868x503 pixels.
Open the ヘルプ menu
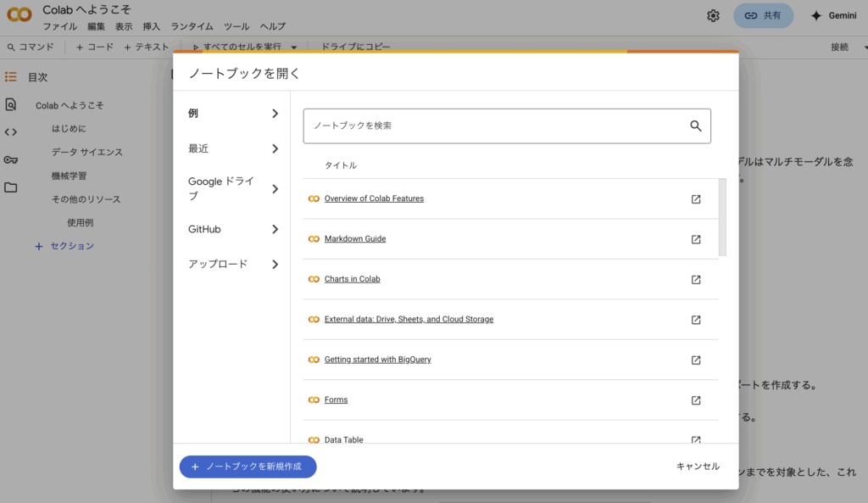[273, 26]
